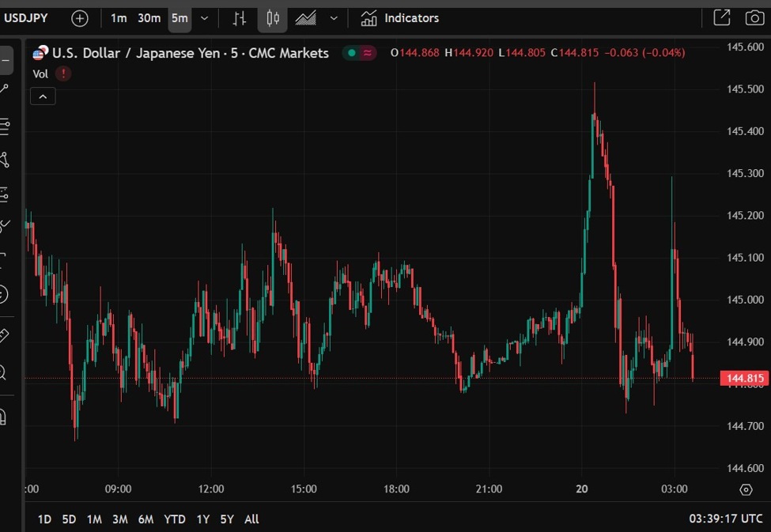The image size is (771, 532).
Task: Switch to area chart style icon
Action: click(306, 18)
